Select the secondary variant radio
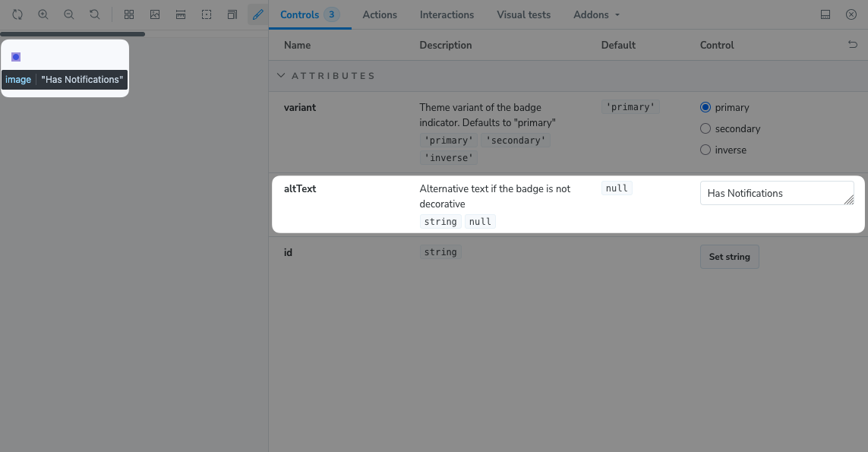The image size is (868, 452). point(705,128)
